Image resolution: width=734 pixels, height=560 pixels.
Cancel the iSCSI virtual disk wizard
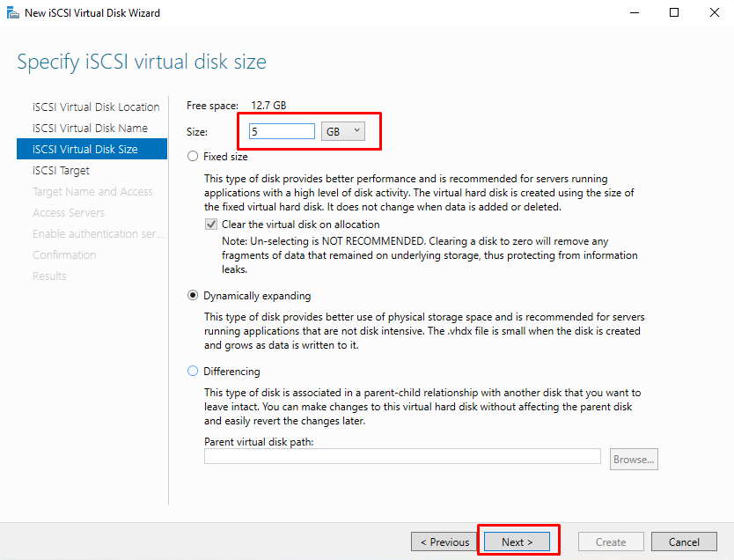[684, 542]
